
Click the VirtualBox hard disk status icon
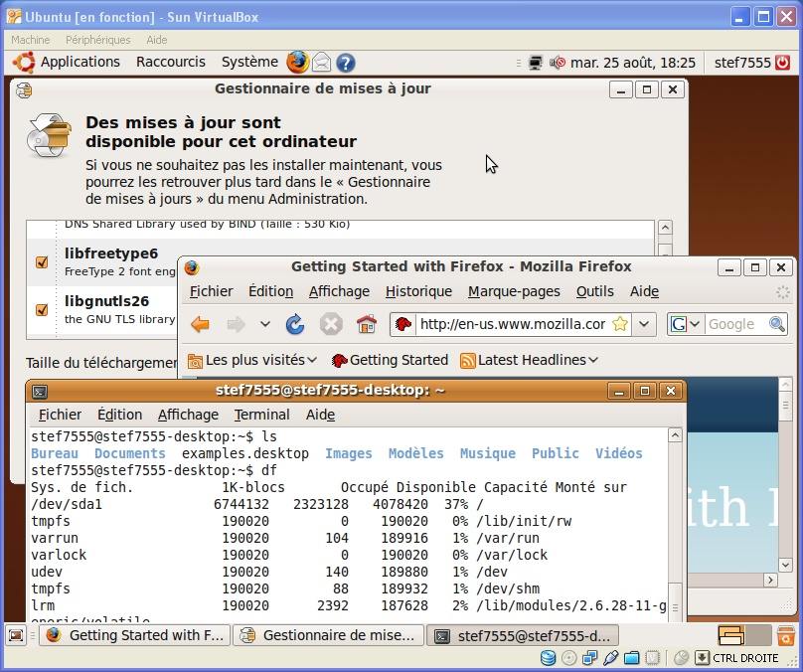(548, 658)
